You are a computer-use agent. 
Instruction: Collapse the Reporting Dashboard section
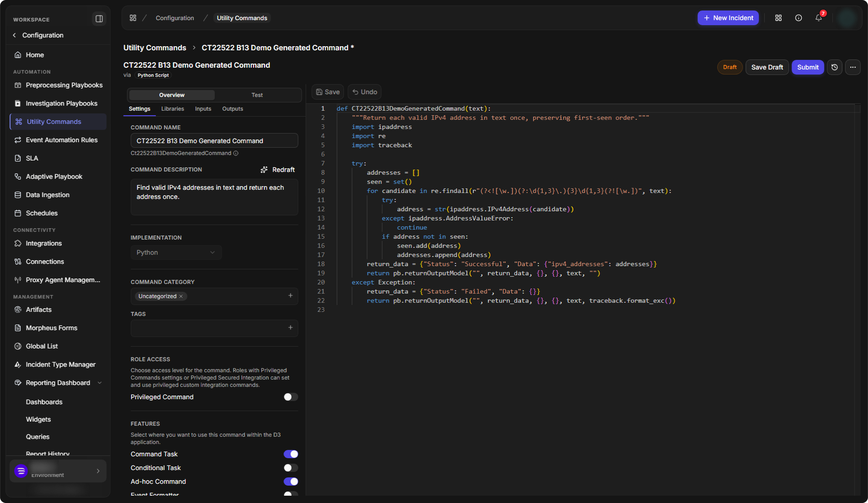tap(100, 383)
